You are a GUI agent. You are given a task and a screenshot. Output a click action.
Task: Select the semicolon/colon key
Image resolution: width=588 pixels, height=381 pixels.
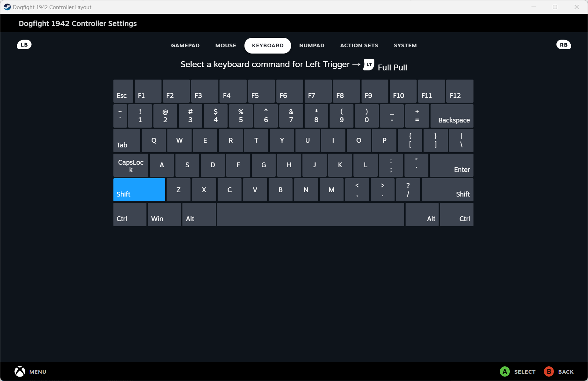391,165
